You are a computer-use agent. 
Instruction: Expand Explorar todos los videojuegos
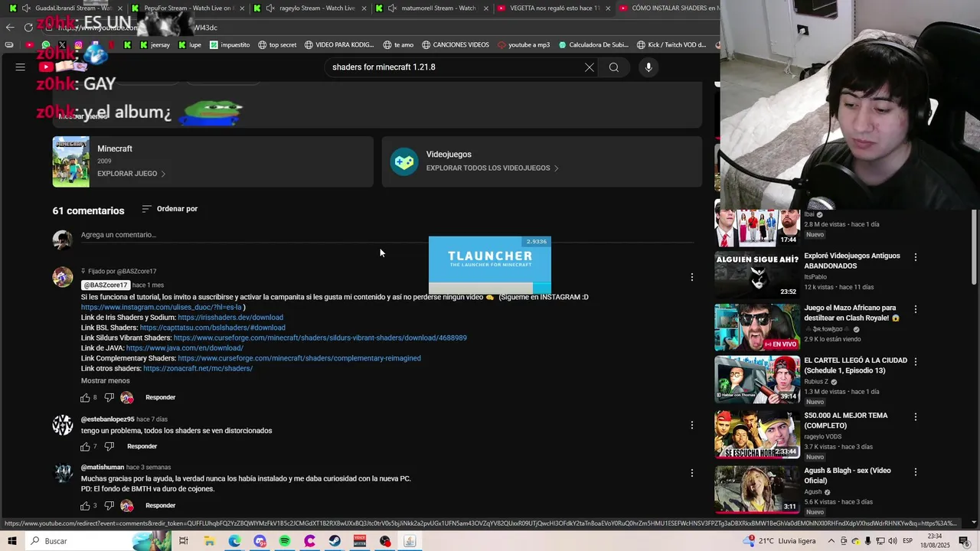coord(492,168)
